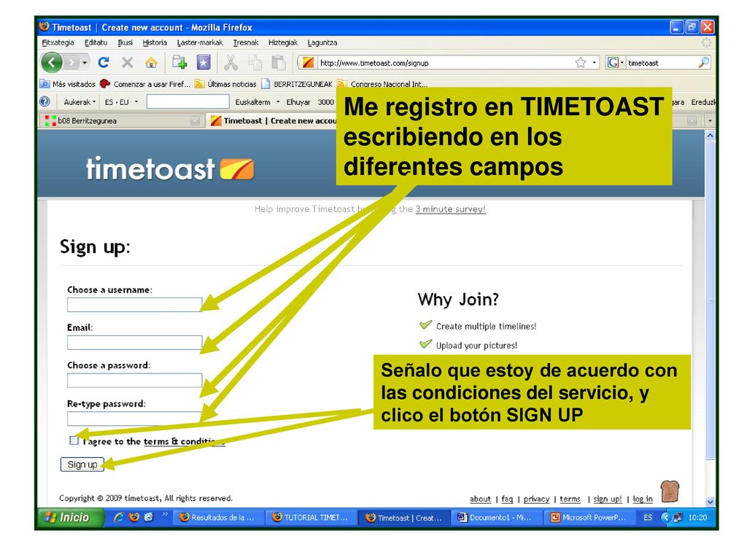Open the Fitxategia menu

58,42
